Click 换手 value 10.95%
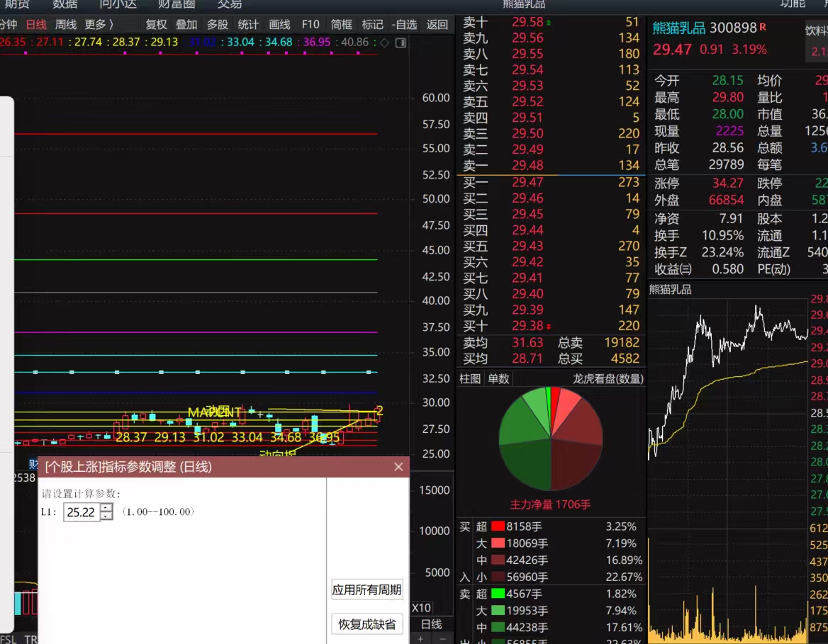Screen dimensions: 828x644 [x=722, y=235]
